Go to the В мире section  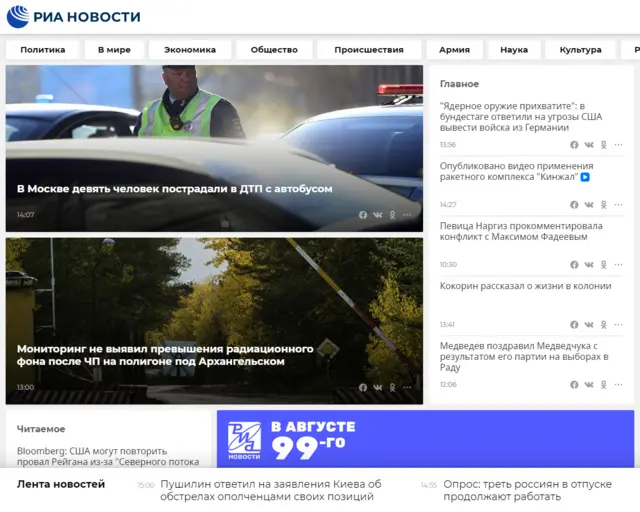click(114, 50)
